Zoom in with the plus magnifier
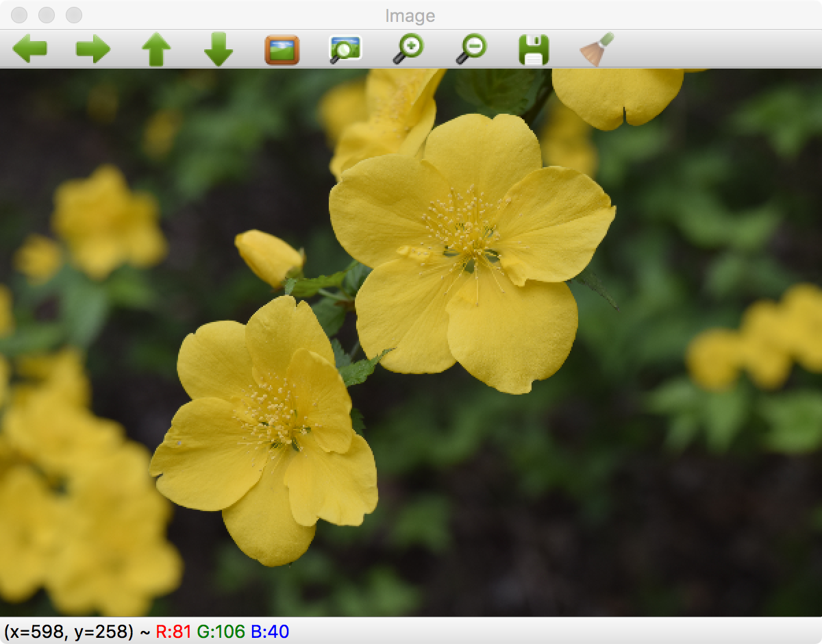The width and height of the screenshot is (822, 644). coord(408,49)
